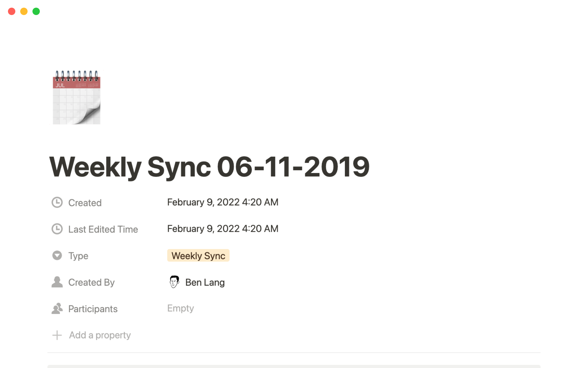Click the Participants property label
Image resolution: width=588 pixels, height=368 pixels.
pyautogui.click(x=93, y=309)
